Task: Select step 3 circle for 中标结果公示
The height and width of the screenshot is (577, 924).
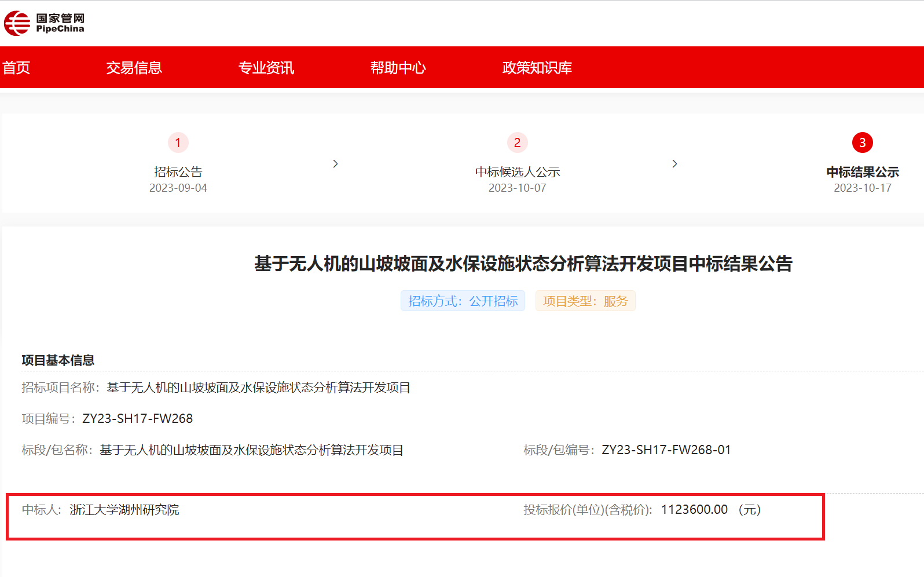Action: 862,143
